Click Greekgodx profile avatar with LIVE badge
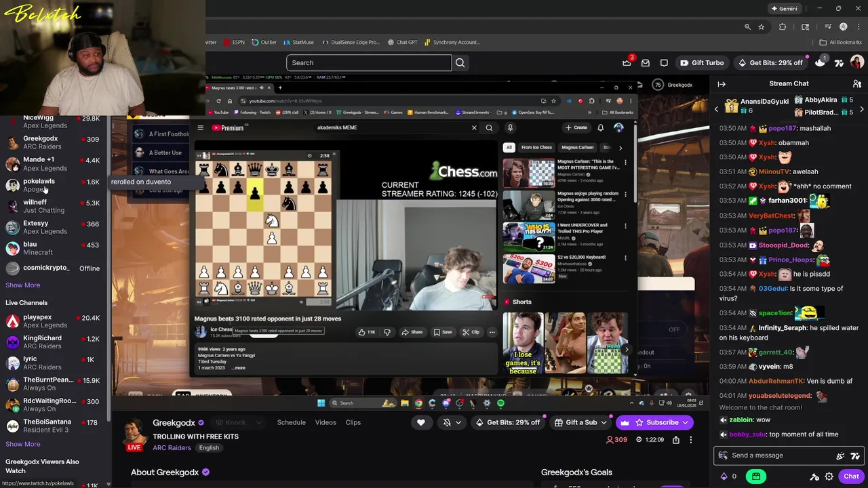 [134, 434]
